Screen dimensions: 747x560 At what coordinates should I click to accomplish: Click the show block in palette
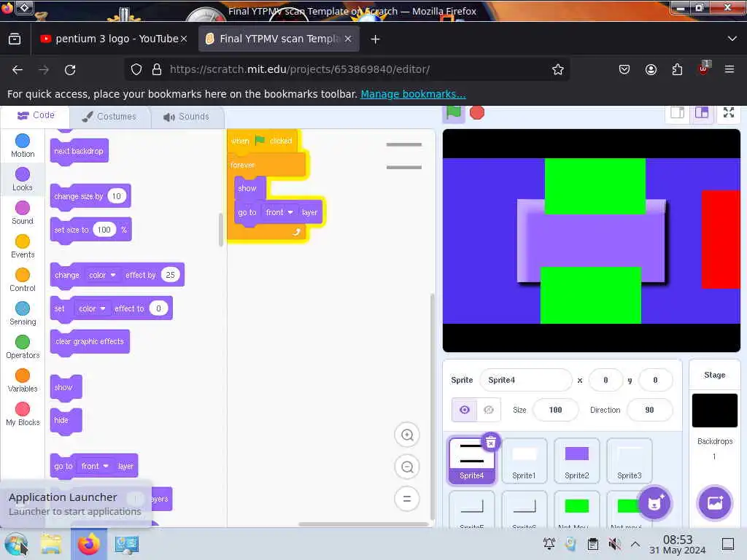pyautogui.click(x=66, y=388)
